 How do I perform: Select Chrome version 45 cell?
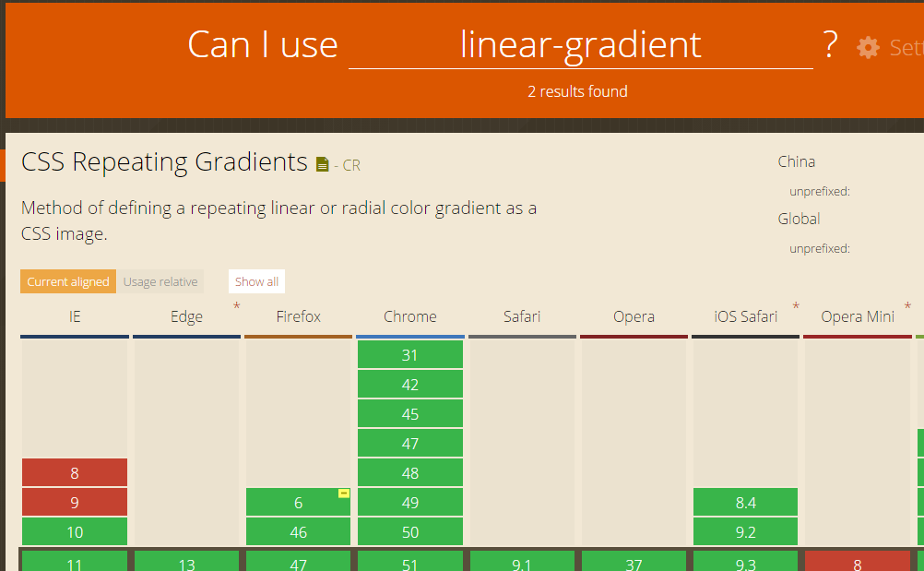410,413
